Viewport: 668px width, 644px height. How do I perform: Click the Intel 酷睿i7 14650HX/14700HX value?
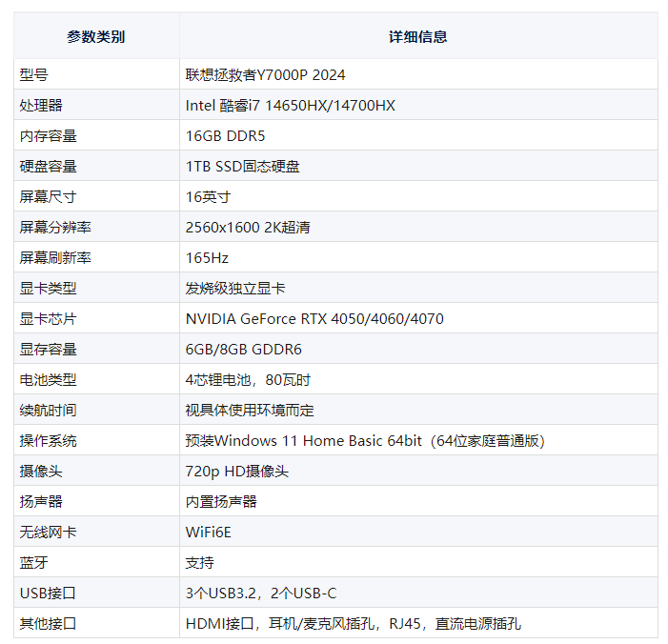pos(290,105)
